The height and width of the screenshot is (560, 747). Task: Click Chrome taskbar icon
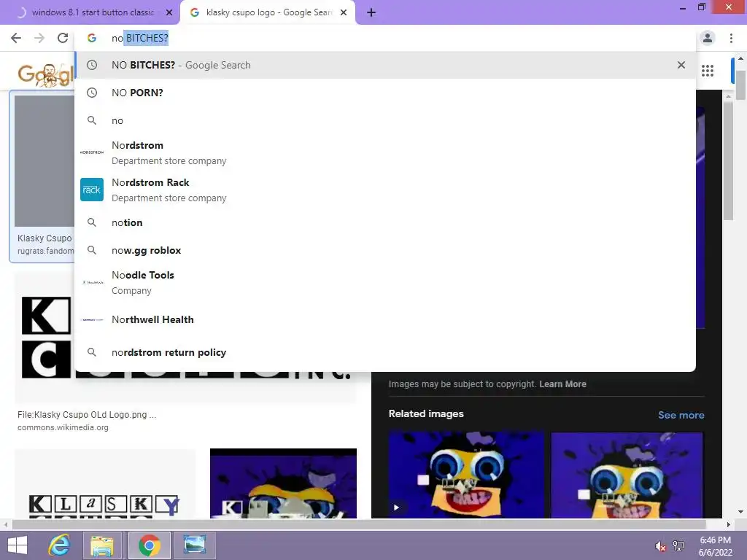(149, 545)
